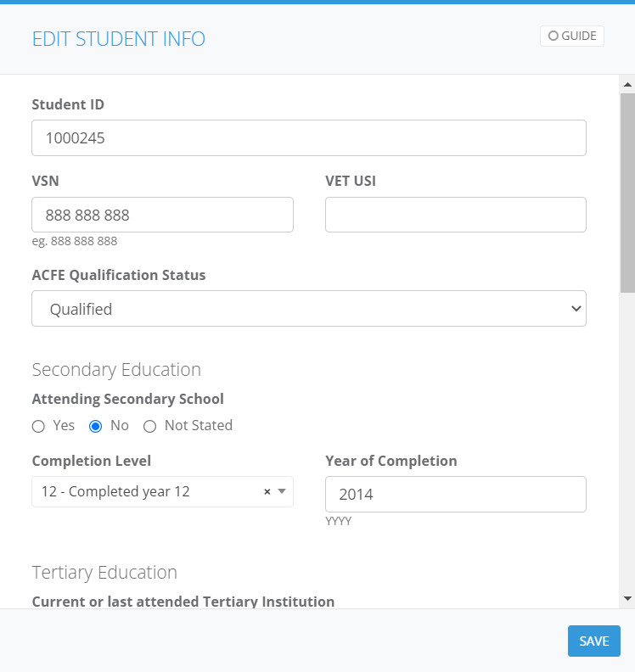Click the VET USI field label

(x=351, y=181)
